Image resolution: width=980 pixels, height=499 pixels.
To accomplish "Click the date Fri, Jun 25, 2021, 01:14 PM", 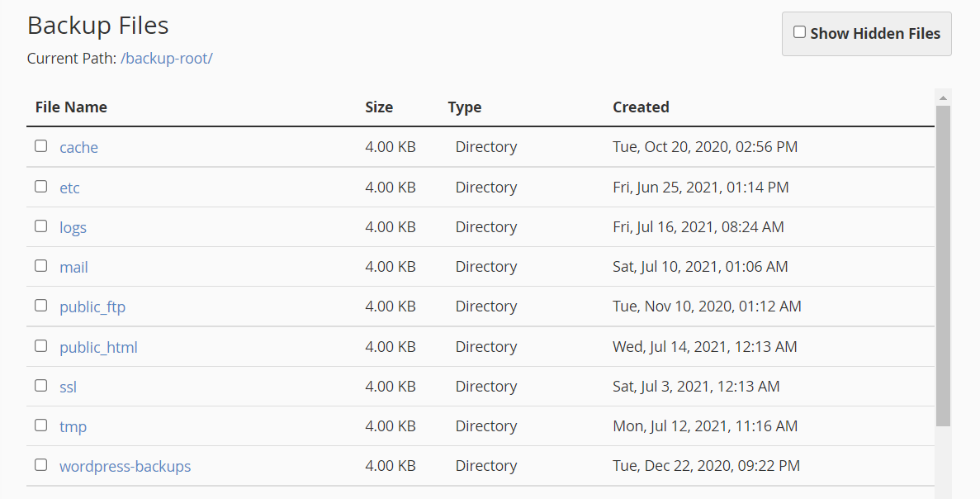I will 701,187.
